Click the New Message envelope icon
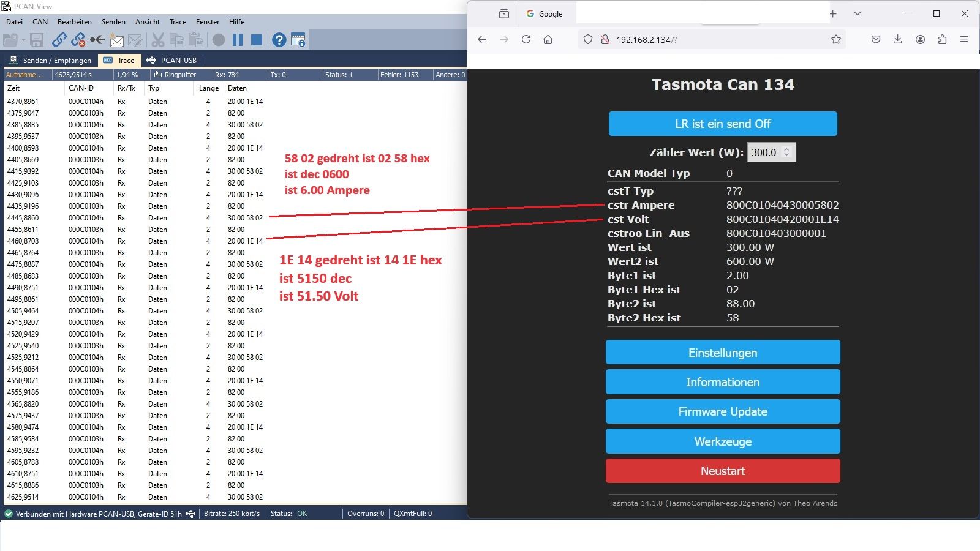 tap(116, 40)
